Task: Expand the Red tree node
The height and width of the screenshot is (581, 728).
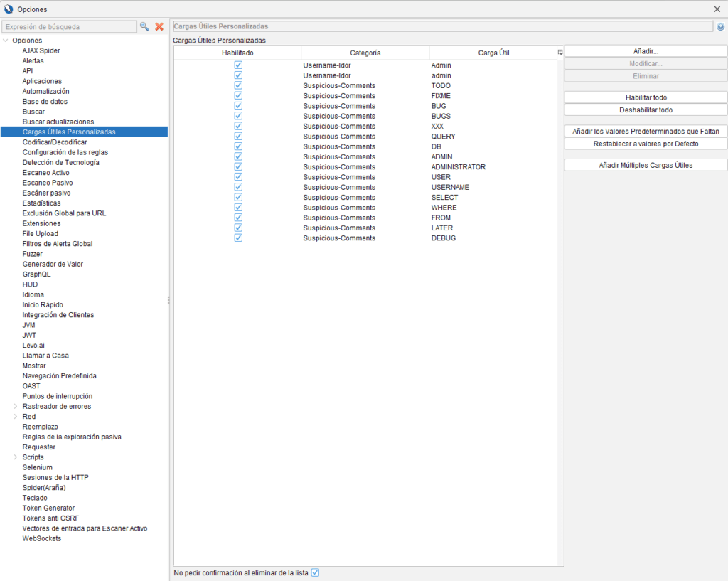Action: 16,417
